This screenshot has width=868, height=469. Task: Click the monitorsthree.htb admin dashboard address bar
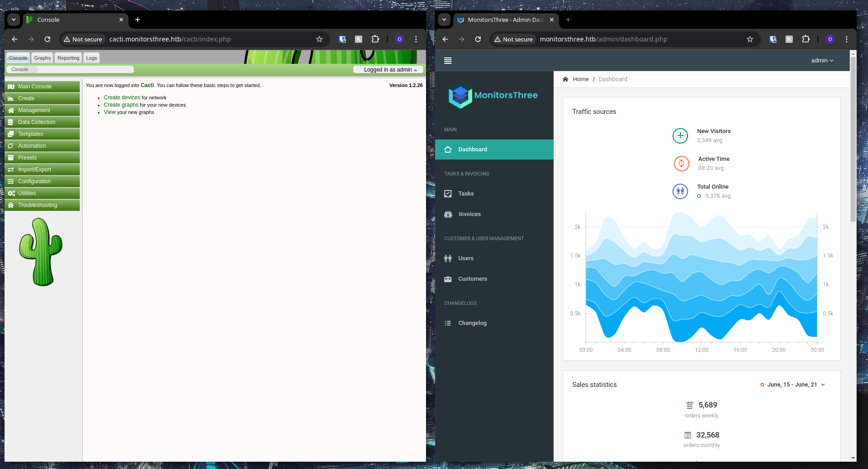pyautogui.click(x=624, y=39)
